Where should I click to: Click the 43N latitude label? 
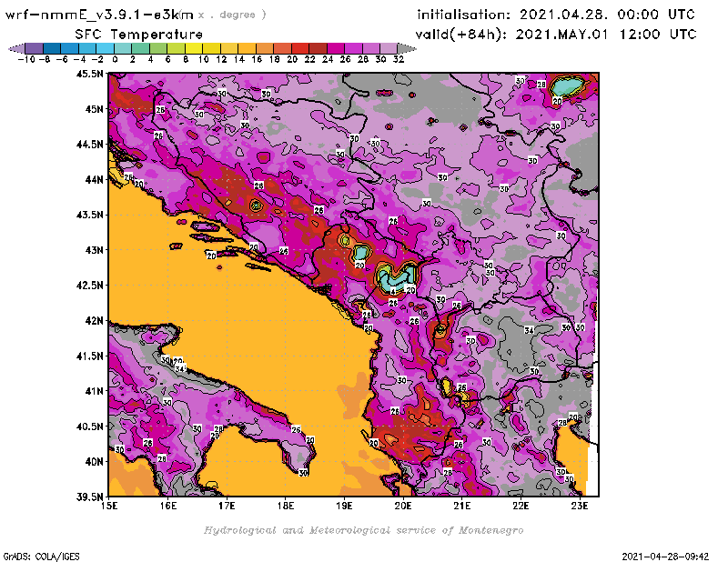[94, 250]
